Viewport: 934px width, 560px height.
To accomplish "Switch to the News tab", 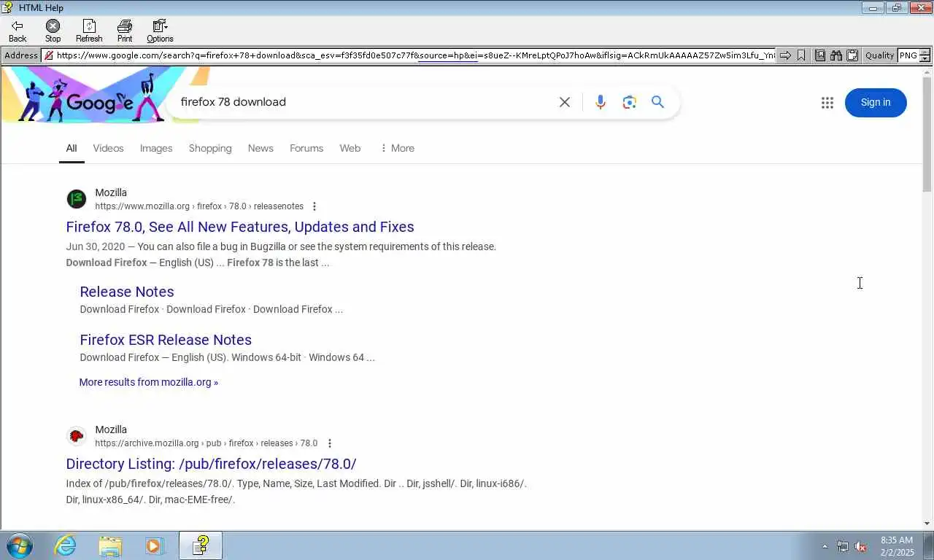I will pos(260,149).
